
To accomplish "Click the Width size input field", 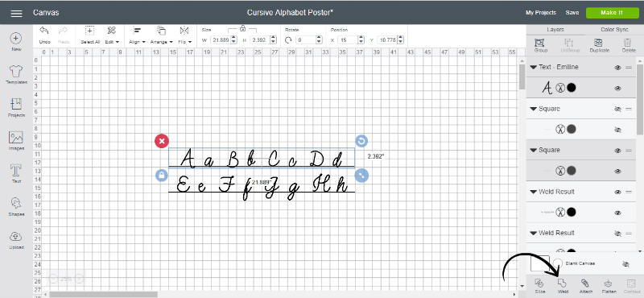I will [221, 40].
